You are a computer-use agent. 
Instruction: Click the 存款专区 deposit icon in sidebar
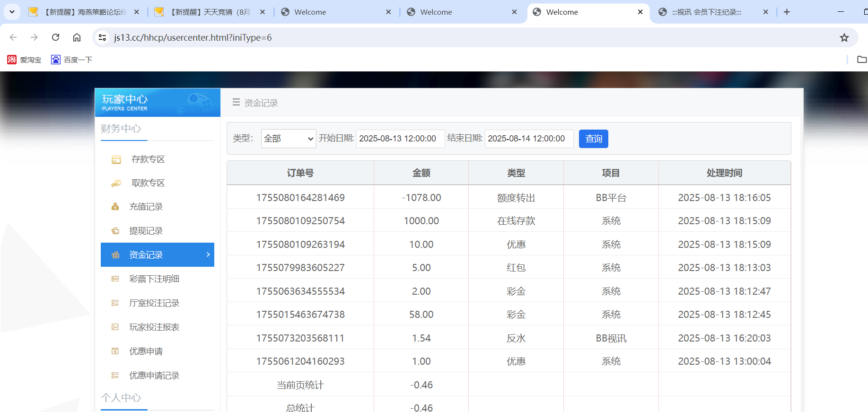click(x=116, y=160)
